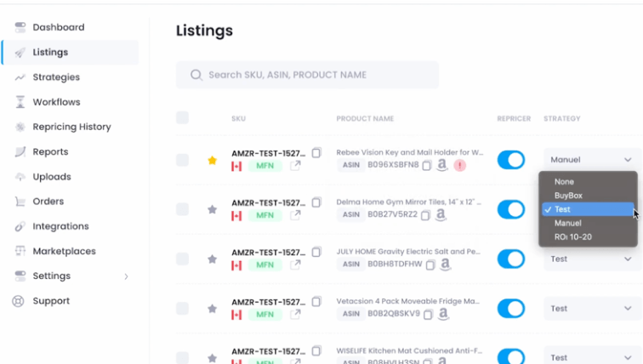Turn off the repricer for the Rebee Vision listing

pos(511,160)
